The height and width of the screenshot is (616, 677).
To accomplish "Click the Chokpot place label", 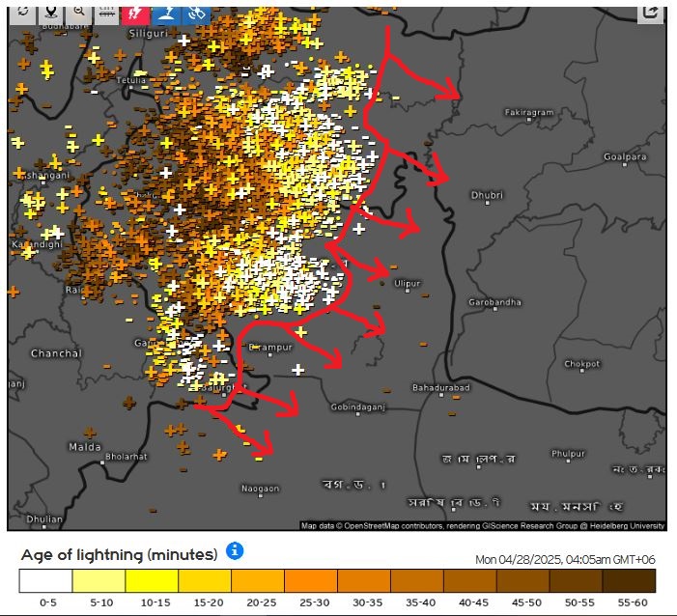I will tap(581, 364).
